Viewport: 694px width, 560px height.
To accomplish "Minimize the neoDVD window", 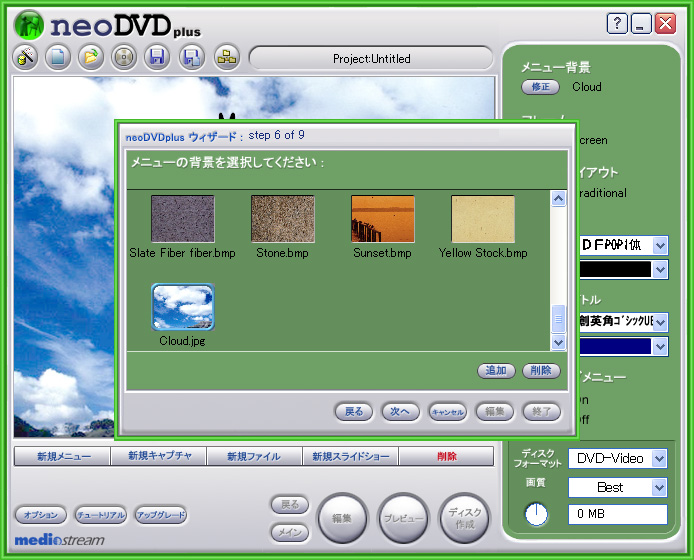I will [x=641, y=23].
